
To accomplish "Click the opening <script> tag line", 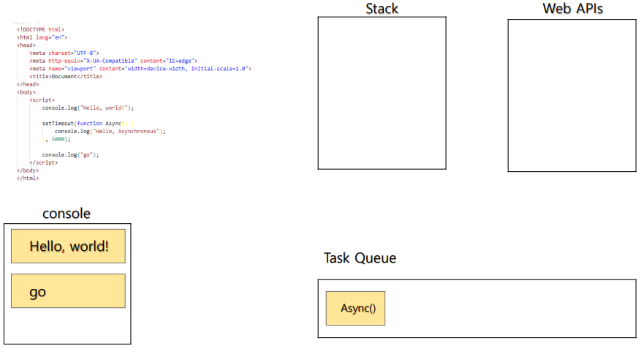I will coord(42,99).
